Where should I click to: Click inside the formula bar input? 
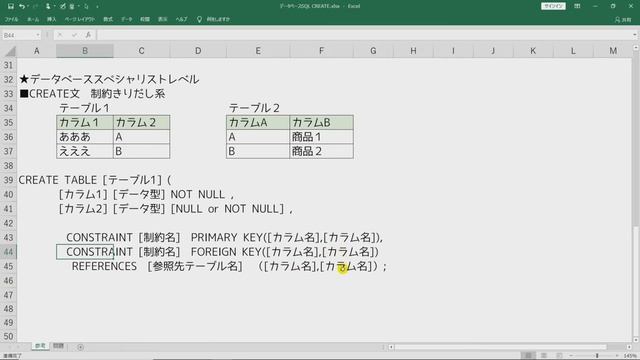[363, 35]
